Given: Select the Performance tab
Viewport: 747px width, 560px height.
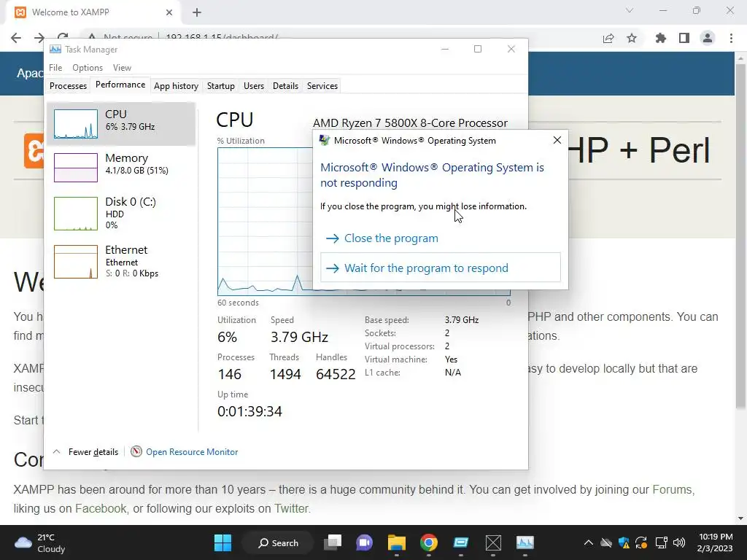Looking at the screenshot, I should 120,85.
